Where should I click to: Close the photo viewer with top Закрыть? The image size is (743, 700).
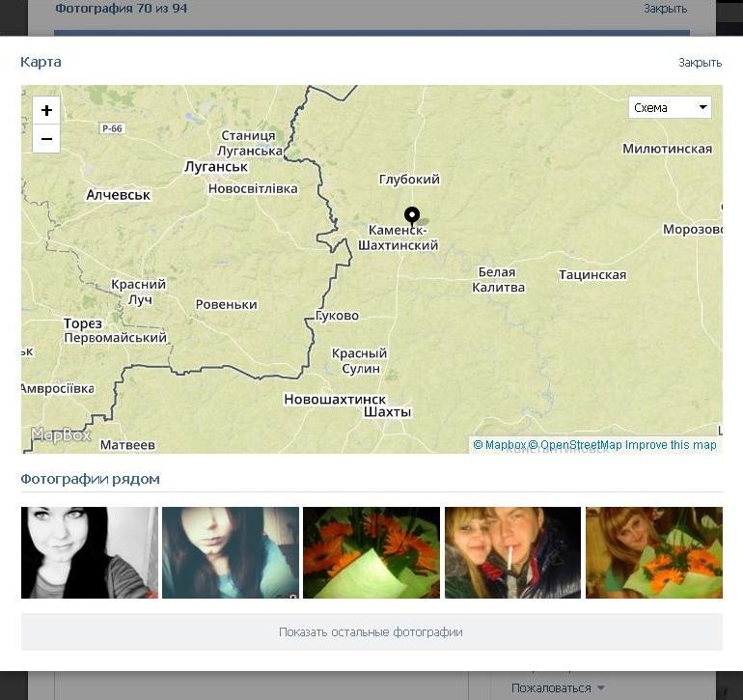pos(665,9)
